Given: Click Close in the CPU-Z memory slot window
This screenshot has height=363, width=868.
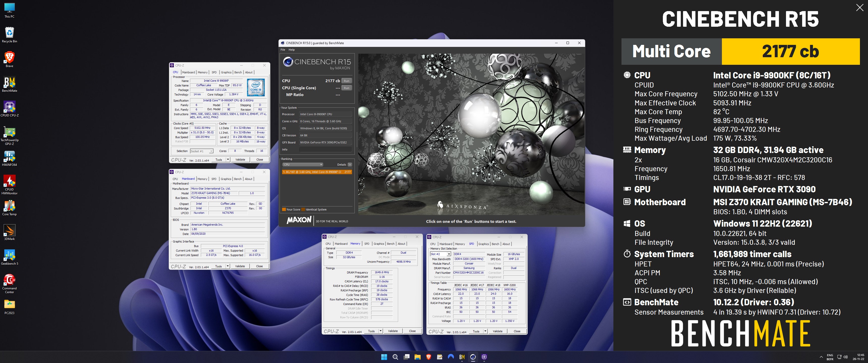Looking at the screenshot, I should click(517, 331).
